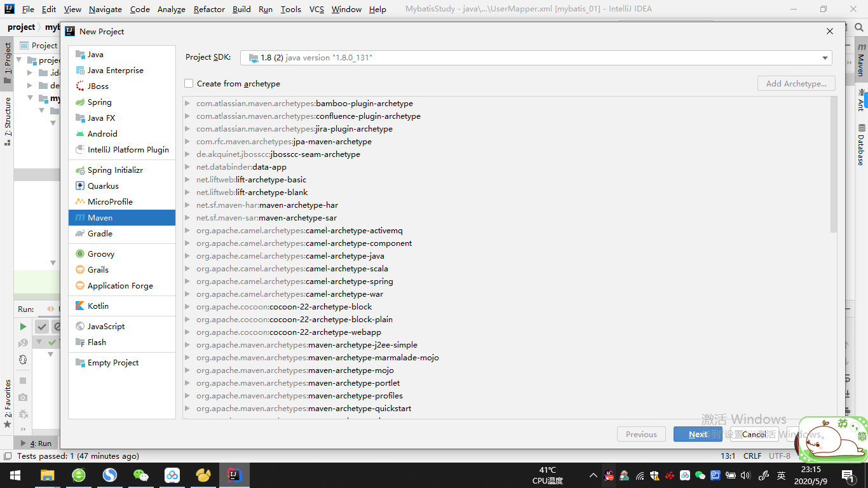868x488 pixels.
Task: Open the Database tool window tab
Action: tap(861, 145)
